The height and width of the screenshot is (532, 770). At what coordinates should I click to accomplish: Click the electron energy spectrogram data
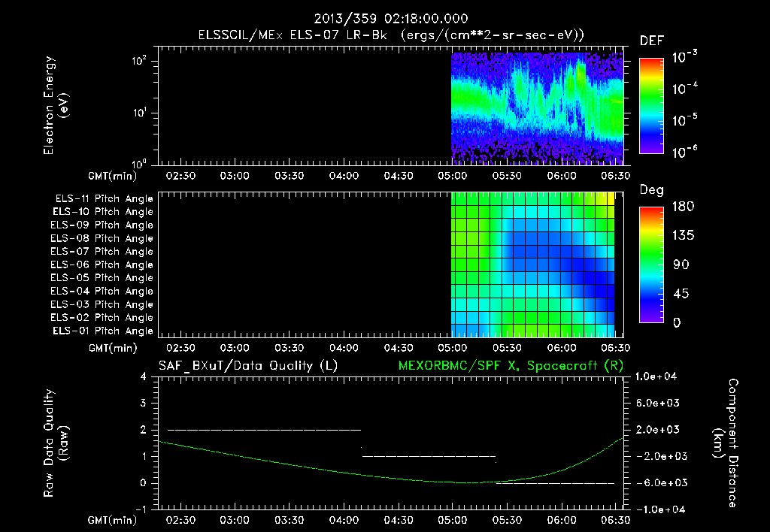click(x=537, y=108)
